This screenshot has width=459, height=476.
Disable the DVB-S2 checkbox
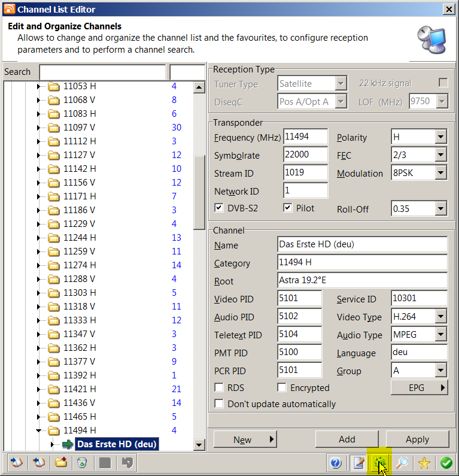pos(219,208)
